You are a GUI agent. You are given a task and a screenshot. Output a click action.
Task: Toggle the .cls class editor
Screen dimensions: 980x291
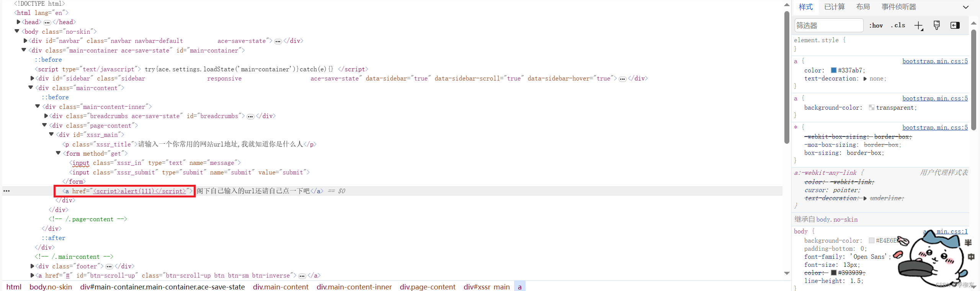[898, 26]
